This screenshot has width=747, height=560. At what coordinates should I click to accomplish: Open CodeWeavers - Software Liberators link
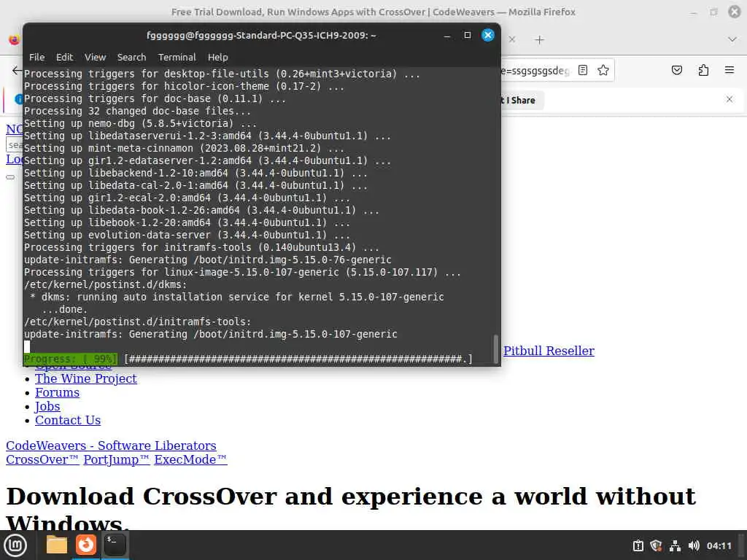(111, 446)
